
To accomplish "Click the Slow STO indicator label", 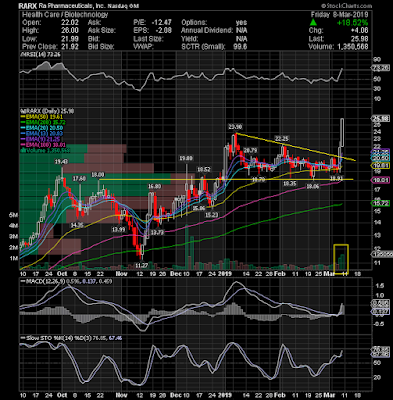I will tap(36, 338).
